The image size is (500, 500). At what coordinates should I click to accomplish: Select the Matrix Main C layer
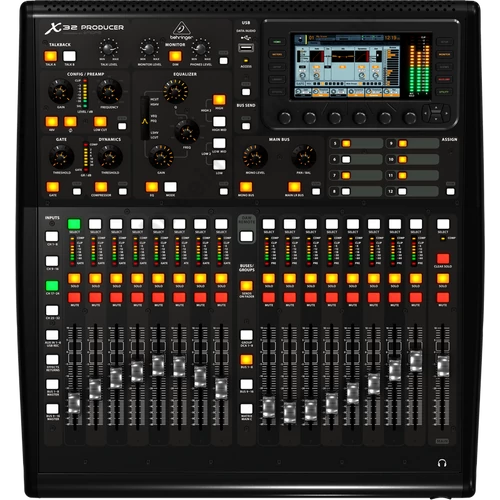(x=246, y=409)
